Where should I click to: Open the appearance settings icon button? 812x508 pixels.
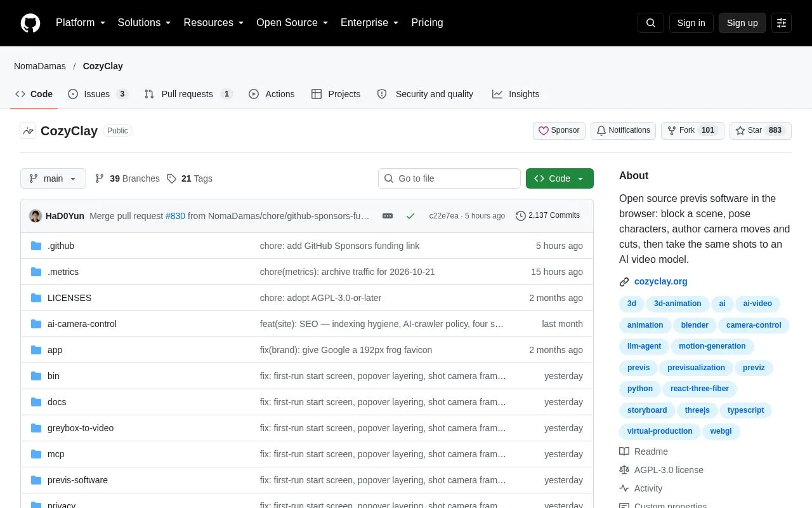782,23
